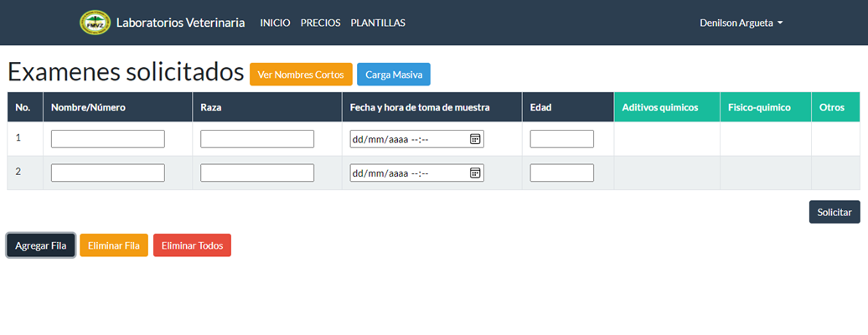Expand the Denilson Argueta user dropdown
Image resolution: width=868 pixels, height=335 pixels.
[x=741, y=23]
